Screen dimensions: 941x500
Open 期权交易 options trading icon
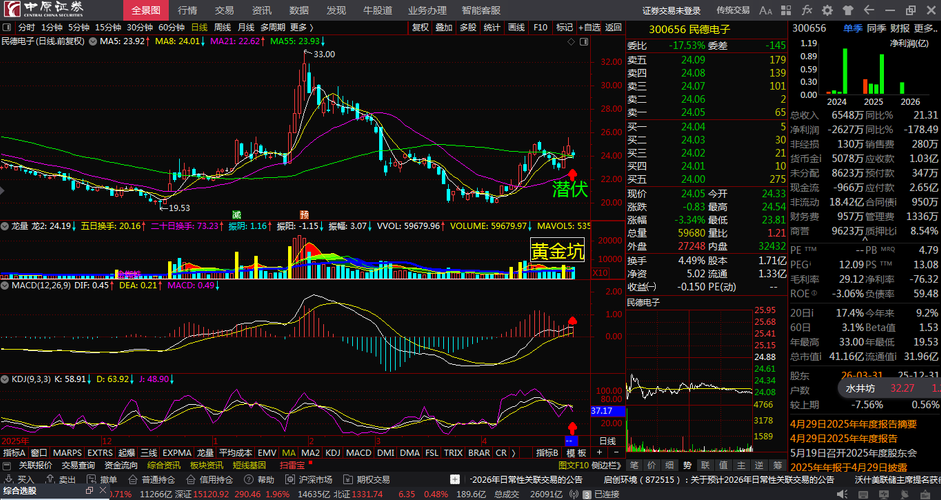(x=347, y=480)
